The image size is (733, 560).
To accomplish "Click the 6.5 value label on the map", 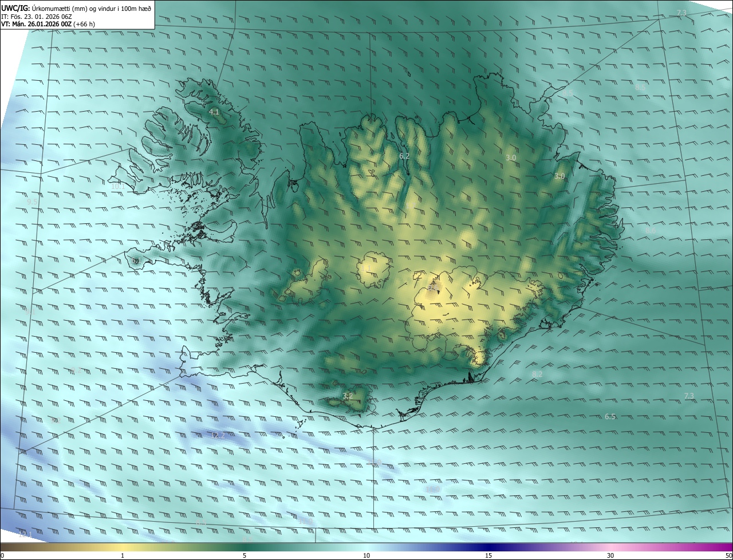I will 610,417.
